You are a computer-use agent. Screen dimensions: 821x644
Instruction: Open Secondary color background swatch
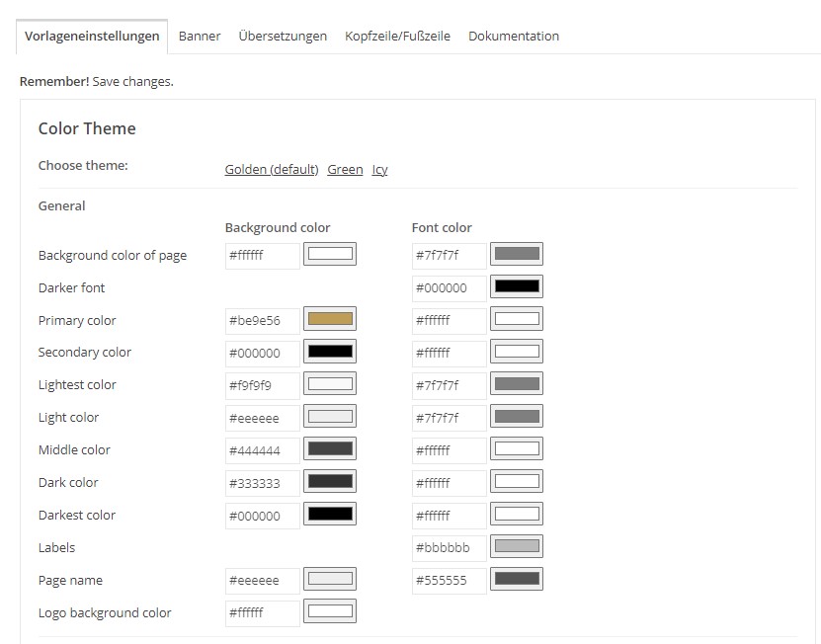330,352
